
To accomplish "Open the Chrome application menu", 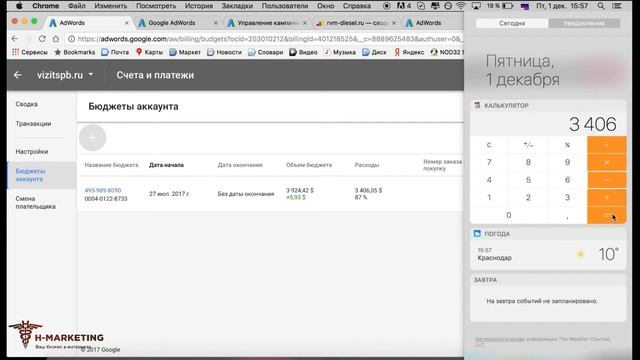I will point(45,6).
